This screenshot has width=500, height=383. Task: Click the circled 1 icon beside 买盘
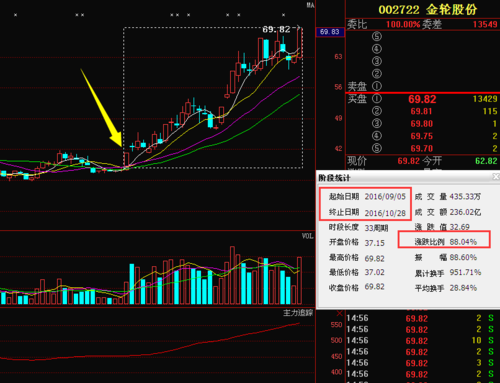coord(377,99)
